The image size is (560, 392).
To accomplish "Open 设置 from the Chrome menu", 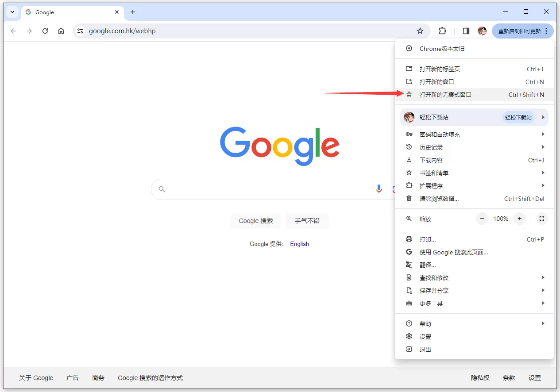I will click(x=474, y=337).
